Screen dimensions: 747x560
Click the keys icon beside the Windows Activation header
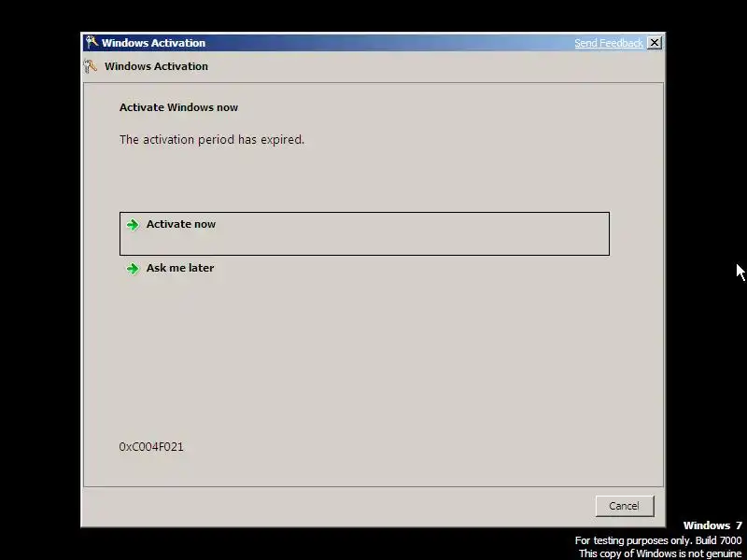pyautogui.click(x=91, y=66)
